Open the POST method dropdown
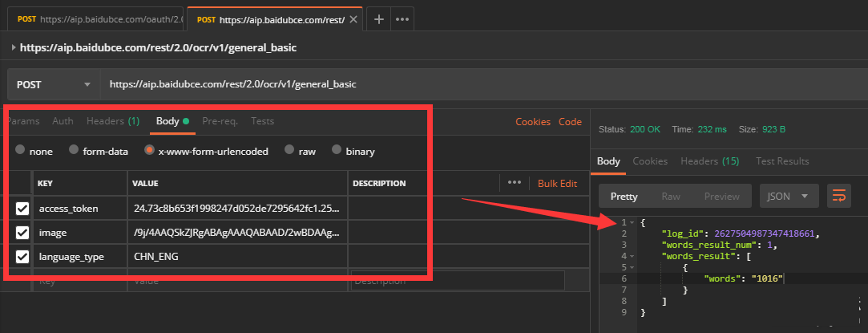This screenshot has height=333, width=868. pos(53,85)
